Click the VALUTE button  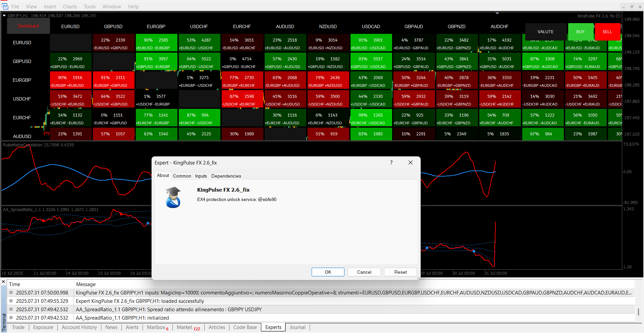[546, 32]
